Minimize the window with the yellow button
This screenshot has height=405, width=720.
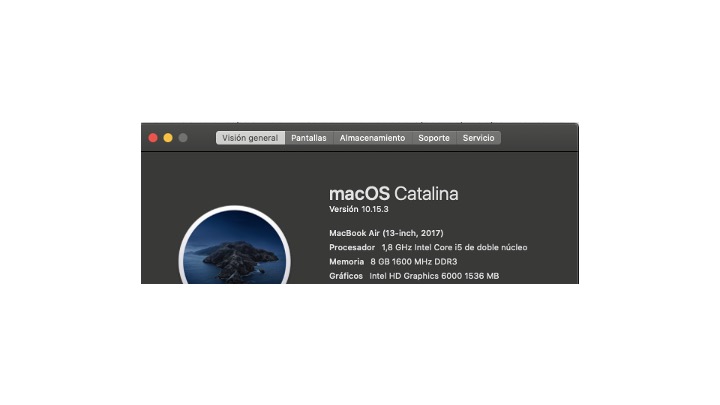[x=168, y=138]
